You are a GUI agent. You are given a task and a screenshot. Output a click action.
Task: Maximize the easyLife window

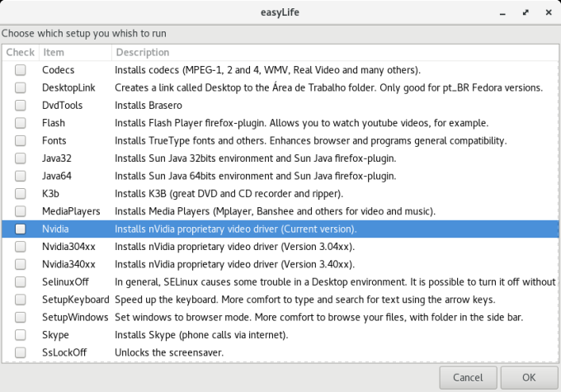pos(525,14)
